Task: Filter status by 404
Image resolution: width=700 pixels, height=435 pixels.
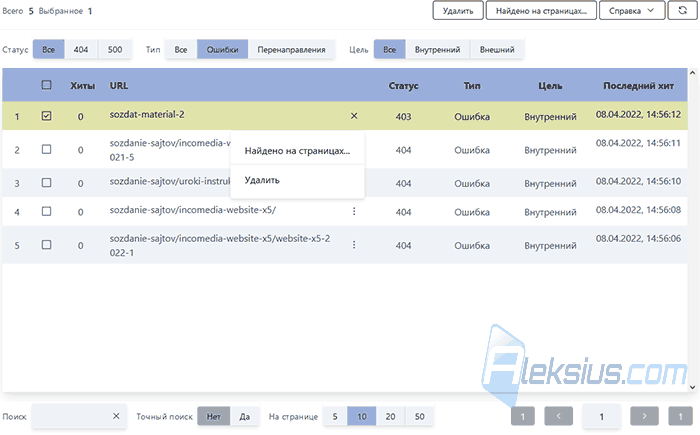Action: 81,50
